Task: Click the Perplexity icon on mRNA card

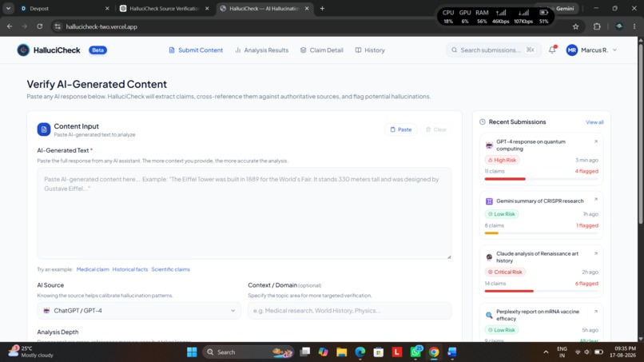Action: pyautogui.click(x=489, y=315)
